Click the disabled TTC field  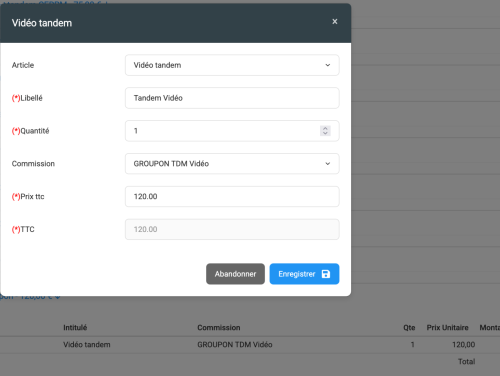tap(232, 229)
